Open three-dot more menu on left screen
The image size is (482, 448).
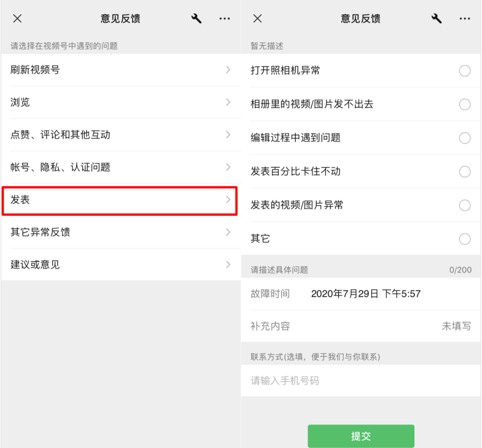pyautogui.click(x=224, y=18)
